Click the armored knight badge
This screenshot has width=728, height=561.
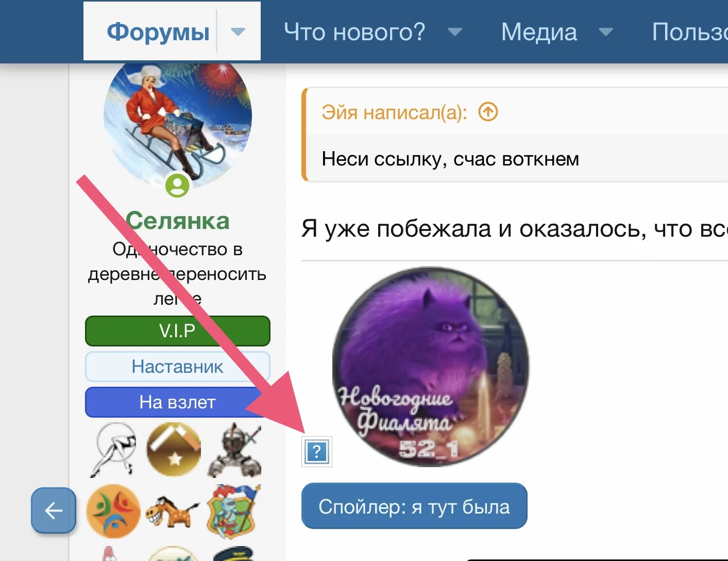tap(235, 451)
